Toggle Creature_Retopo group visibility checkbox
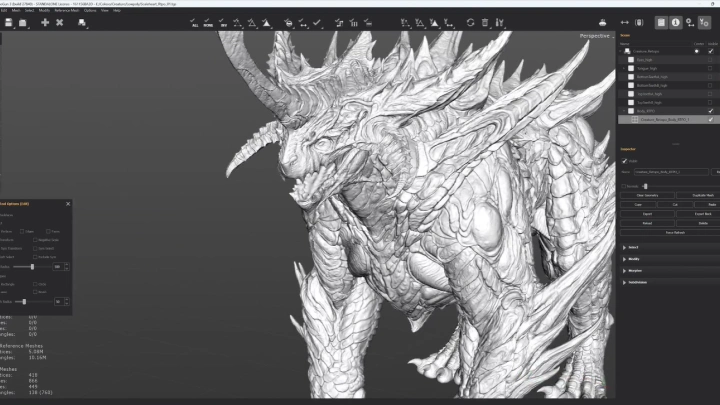This screenshot has height=405, width=720. [x=711, y=51]
